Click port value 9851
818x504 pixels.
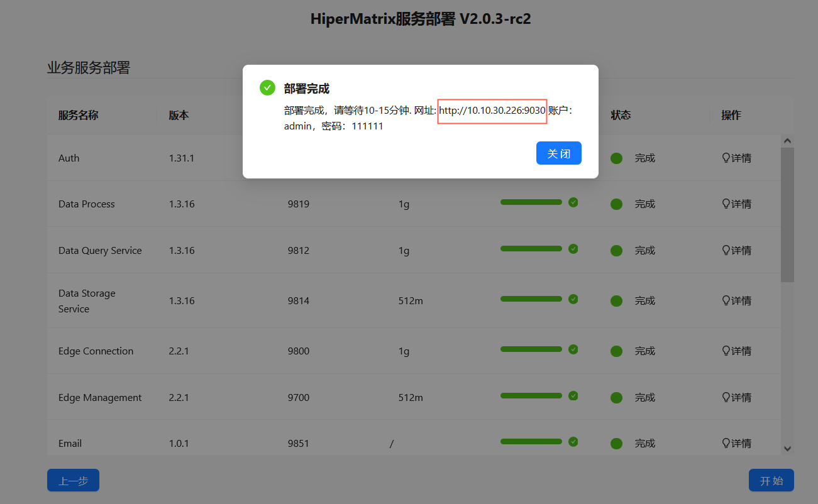pyautogui.click(x=299, y=444)
